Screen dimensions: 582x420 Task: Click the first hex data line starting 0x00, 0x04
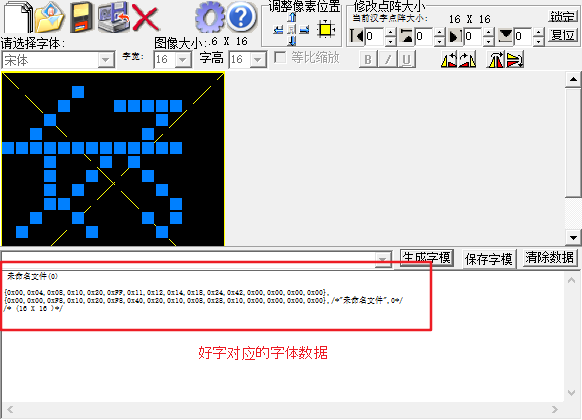166,293
